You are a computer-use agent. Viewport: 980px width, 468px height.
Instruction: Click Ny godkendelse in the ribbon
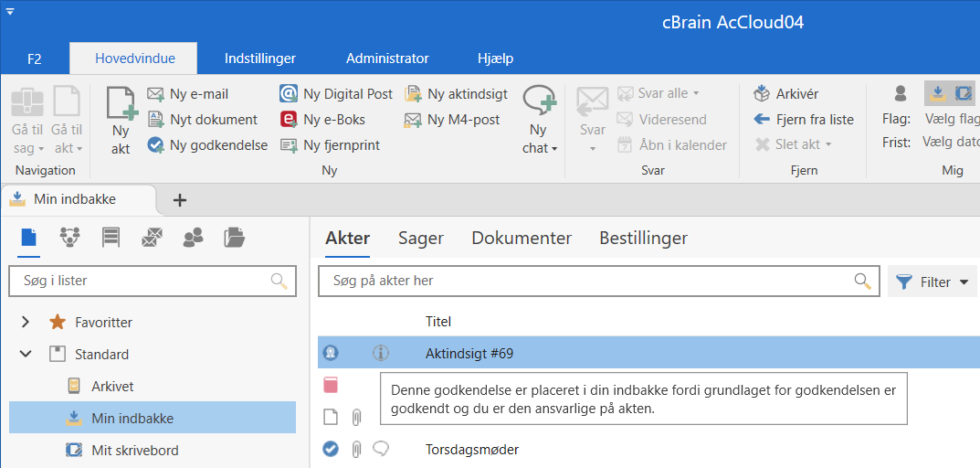point(208,144)
